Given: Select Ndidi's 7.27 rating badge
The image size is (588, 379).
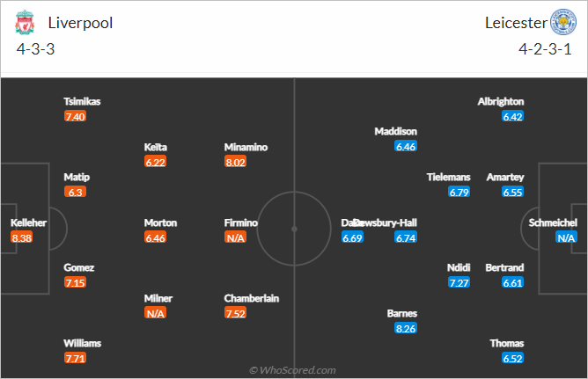Looking at the screenshot, I should point(459,283).
